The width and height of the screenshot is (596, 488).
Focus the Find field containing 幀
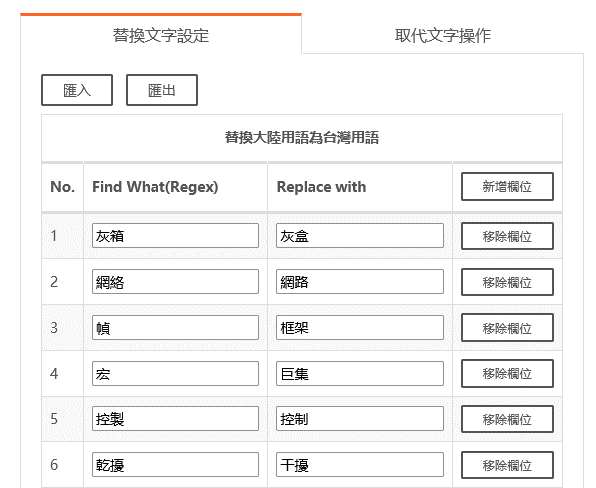[175, 328]
